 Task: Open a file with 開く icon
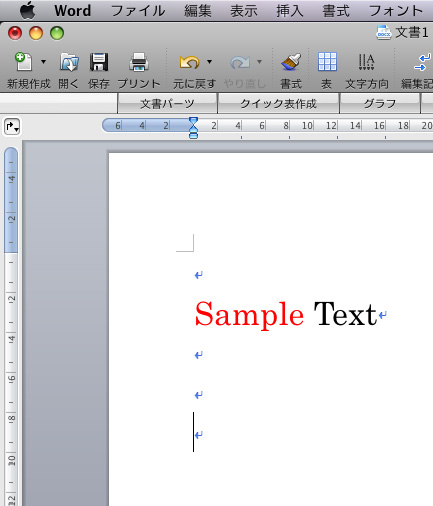pos(69,62)
